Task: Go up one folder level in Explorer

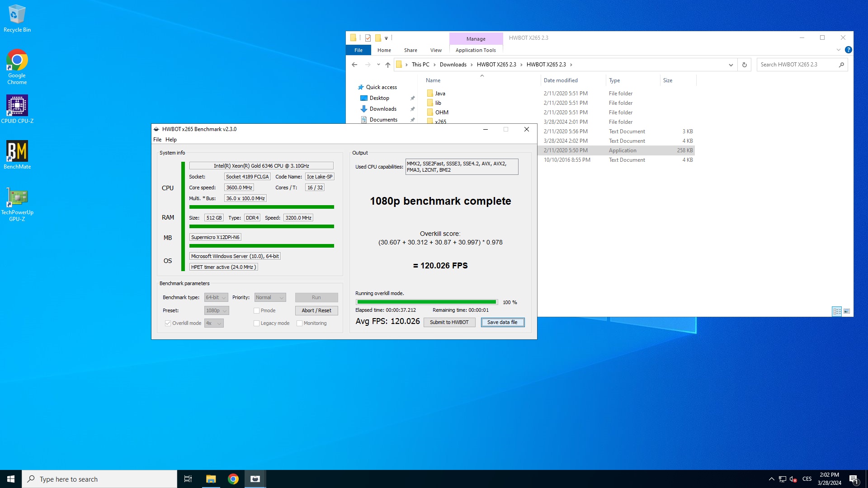Action: coord(388,65)
